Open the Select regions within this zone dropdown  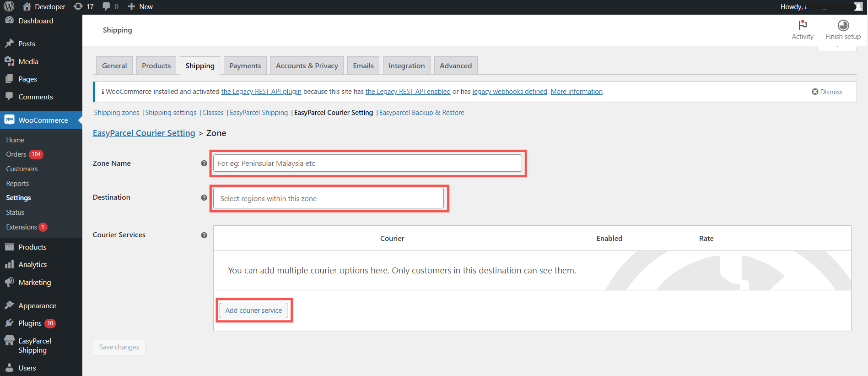coord(329,198)
